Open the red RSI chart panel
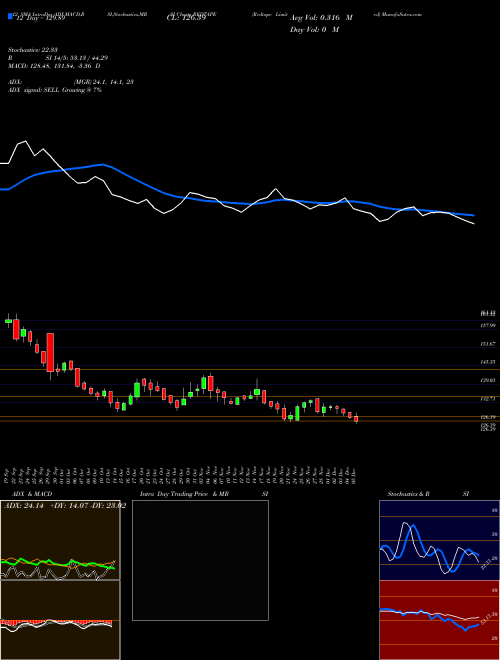This screenshot has width=500, height=660. tap(439, 620)
